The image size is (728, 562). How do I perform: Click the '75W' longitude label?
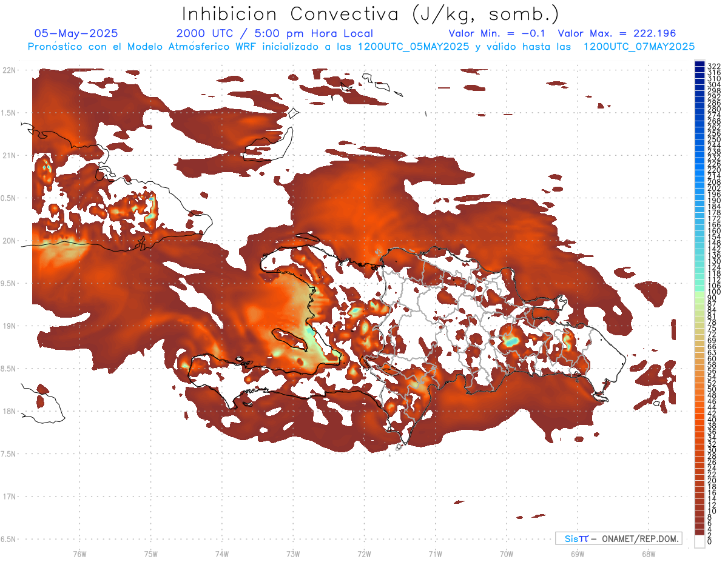coord(150,554)
